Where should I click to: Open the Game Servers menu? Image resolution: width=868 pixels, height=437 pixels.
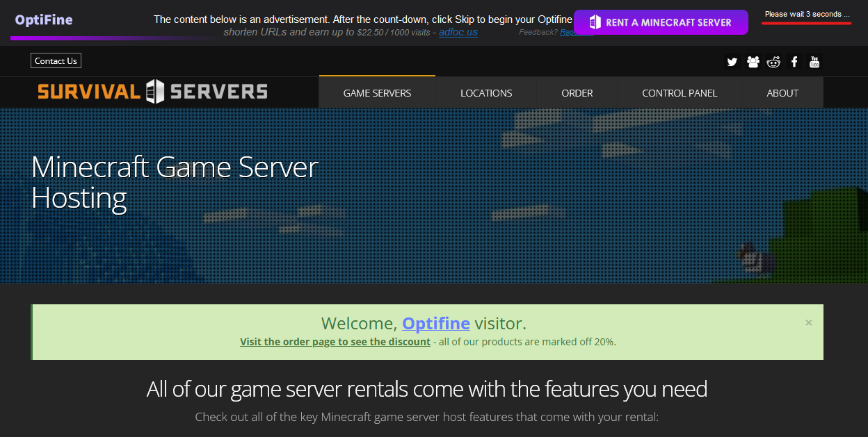[377, 92]
